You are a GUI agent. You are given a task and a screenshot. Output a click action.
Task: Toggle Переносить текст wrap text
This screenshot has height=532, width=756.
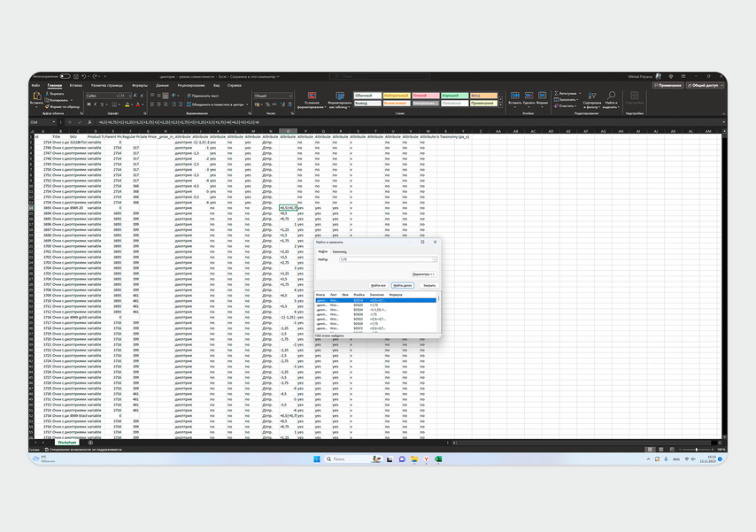pyautogui.click(x=203, y=96)
